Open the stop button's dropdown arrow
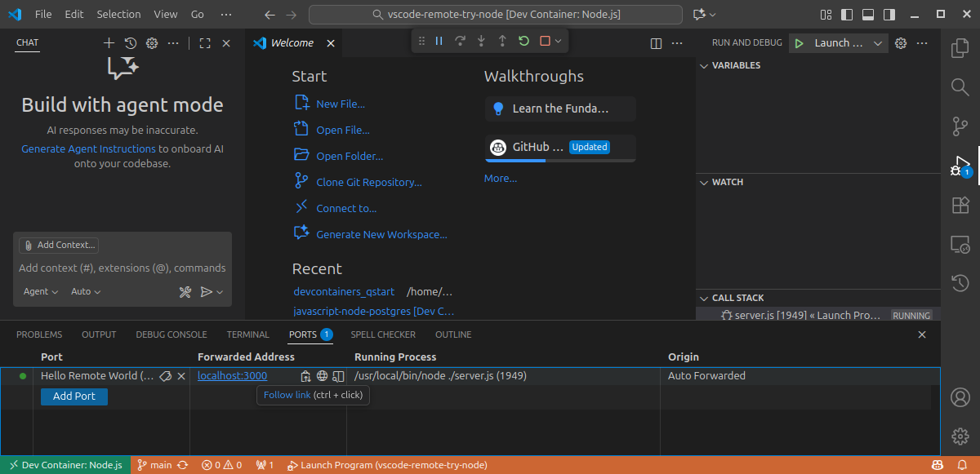 [559, 41]
